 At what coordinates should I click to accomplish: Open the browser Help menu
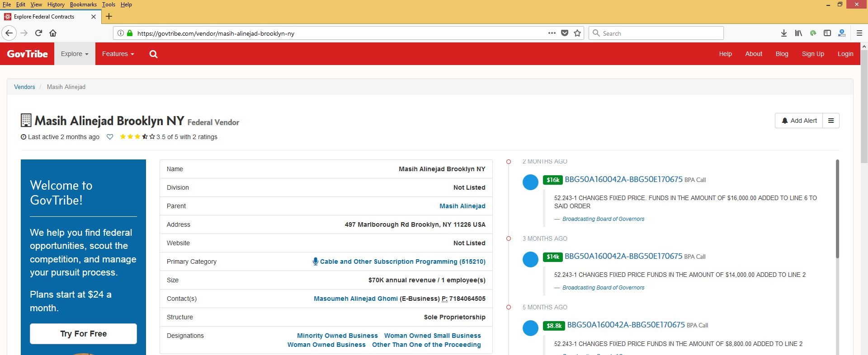126,5
